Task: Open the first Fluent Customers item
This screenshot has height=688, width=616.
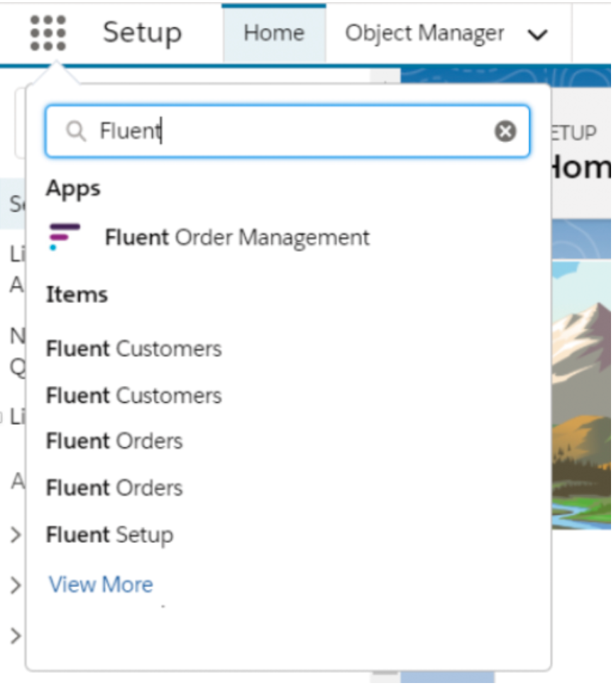Action: [x=133, y=349]
